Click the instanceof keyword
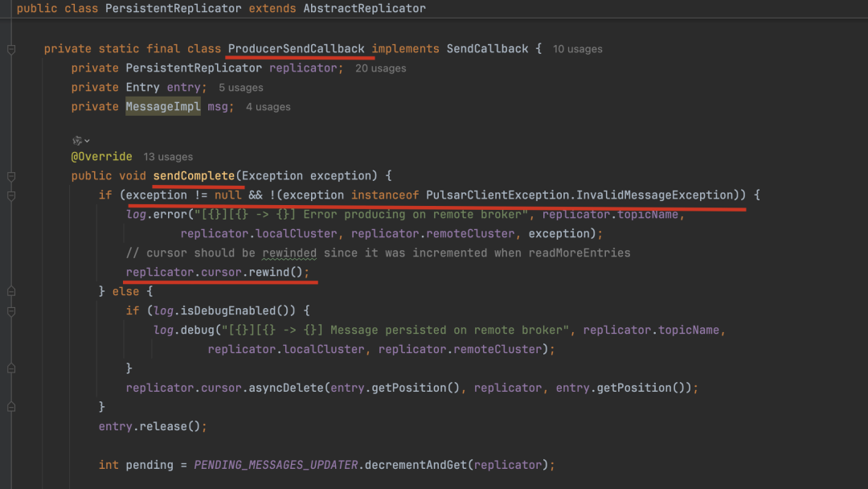Viewport: 868px width, 489px height. 385,195
